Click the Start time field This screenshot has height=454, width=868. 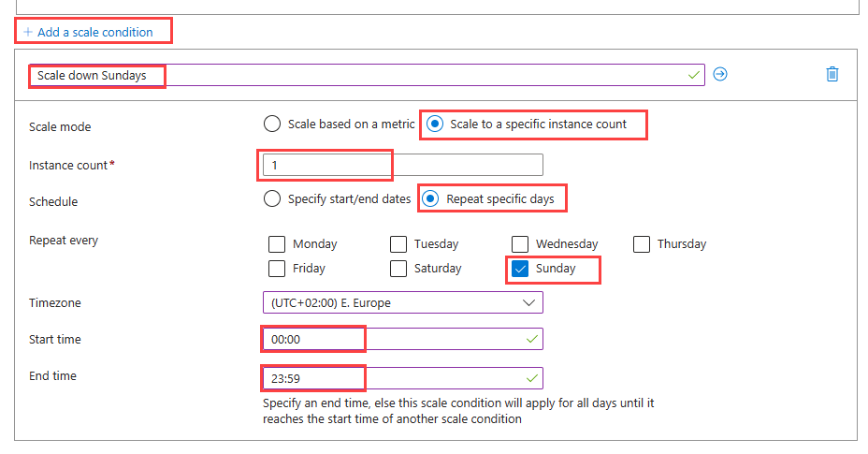[402, 339]
